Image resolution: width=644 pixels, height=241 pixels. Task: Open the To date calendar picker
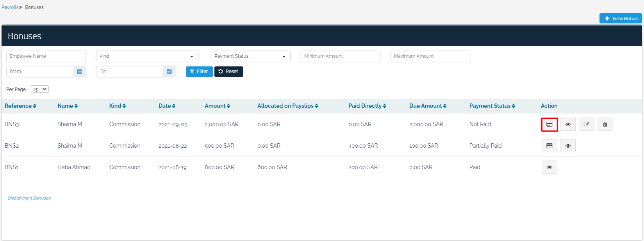click(x=169, y=71)
